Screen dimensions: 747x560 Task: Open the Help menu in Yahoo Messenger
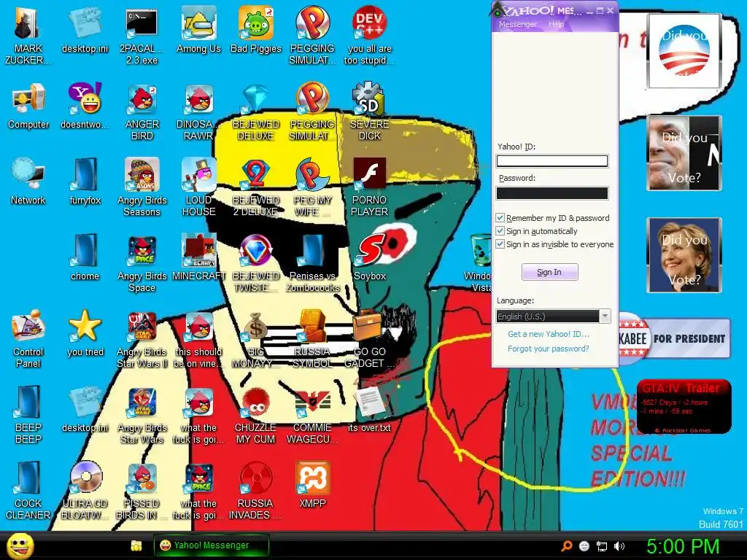click(555, 24)
